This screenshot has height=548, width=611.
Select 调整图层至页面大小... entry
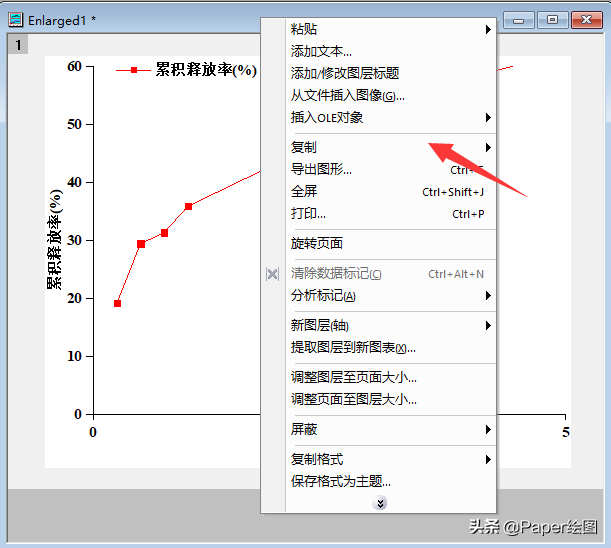(390, 377)
